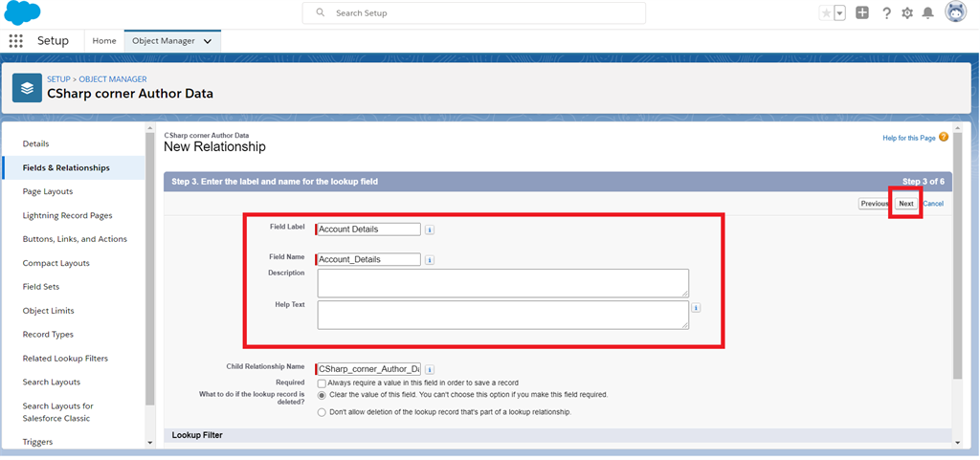Click the Salesforce cloud logo
Screen dimensions: 980x460
click(x=23, y=12)
